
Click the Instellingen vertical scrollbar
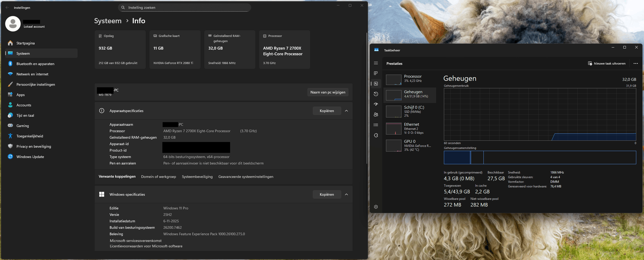coord(367,98)
